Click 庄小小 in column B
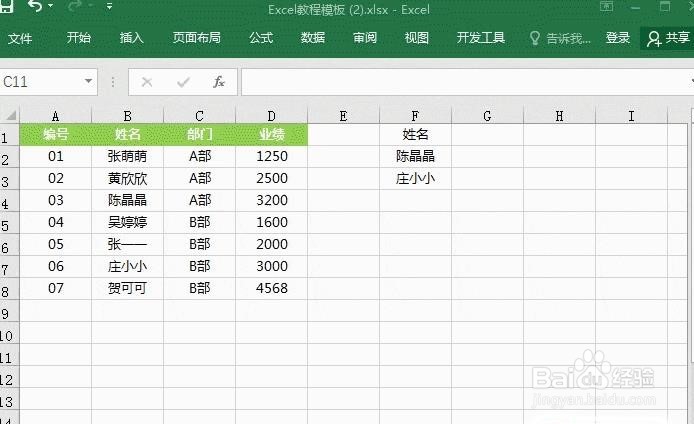 [127, 266]
